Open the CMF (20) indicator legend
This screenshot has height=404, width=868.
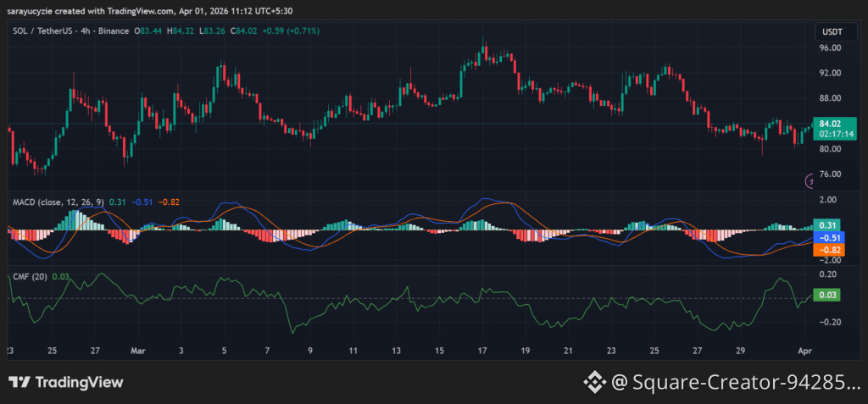pyautogui.click(x=31, y=276)
